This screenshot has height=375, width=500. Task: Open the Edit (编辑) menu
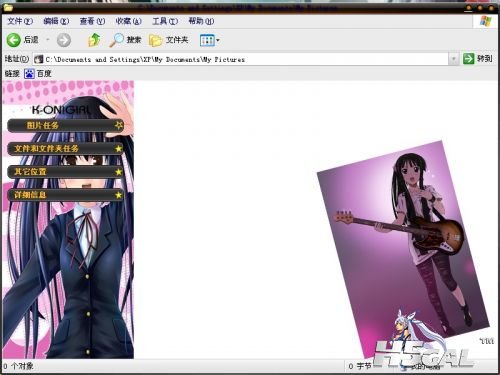[x=56, y=21]
